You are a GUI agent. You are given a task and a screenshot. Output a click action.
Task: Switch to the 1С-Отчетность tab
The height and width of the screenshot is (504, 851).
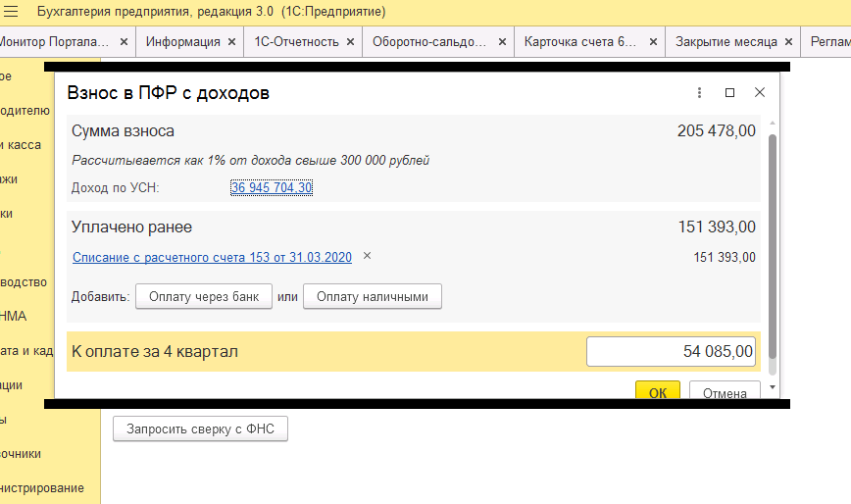pyautogui.click(x=296, y=42)
